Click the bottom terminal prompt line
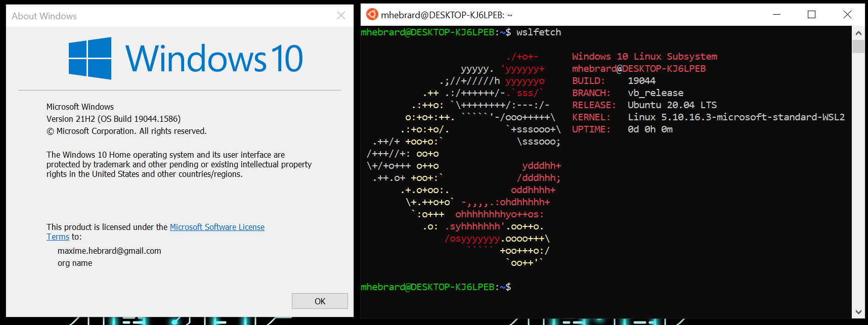Screen dimensions: 868x325 [x=436, y=287]
